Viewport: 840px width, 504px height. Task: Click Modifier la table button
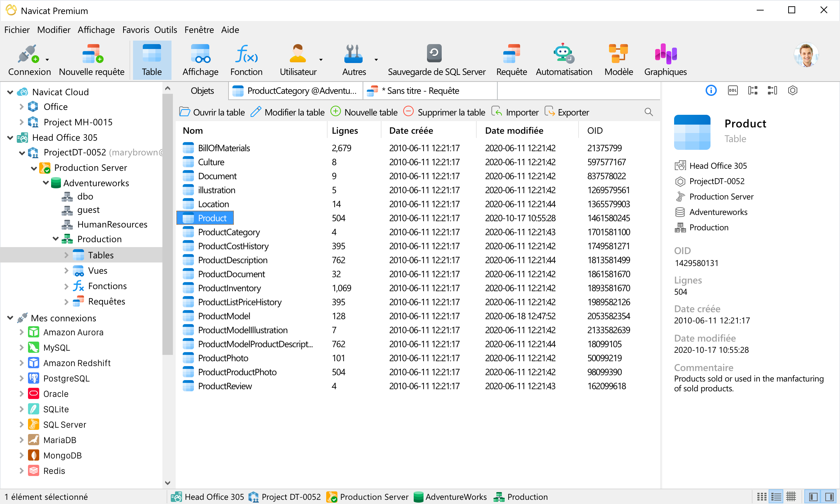click(x=288, y=112)
